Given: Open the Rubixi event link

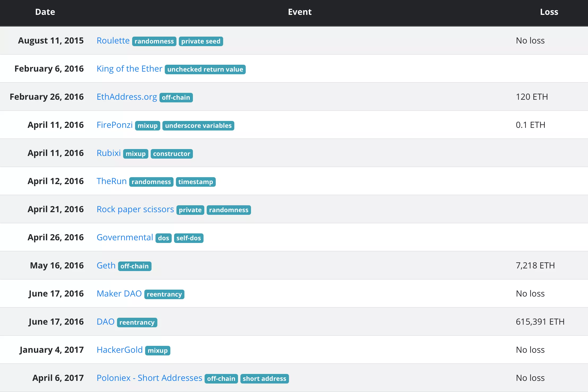Looking at the screenshot, I should coord(109,153).
